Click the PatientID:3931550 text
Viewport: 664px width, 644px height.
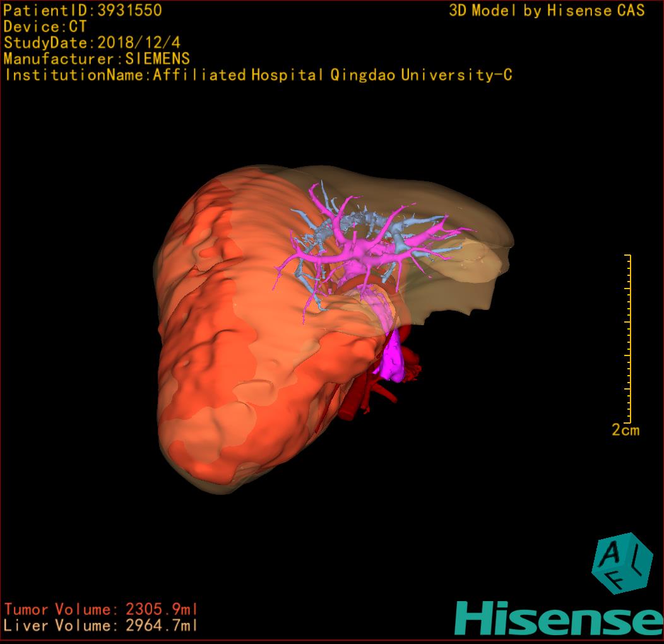click(83, 10)
